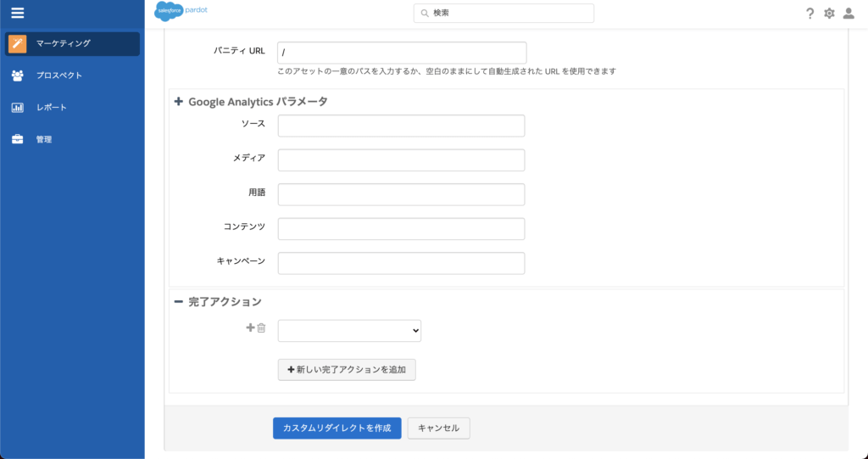This screenshot has width=868, height=459.
Task: Click 新しい完了アクションを追加 button
Action: pos(347,370)
